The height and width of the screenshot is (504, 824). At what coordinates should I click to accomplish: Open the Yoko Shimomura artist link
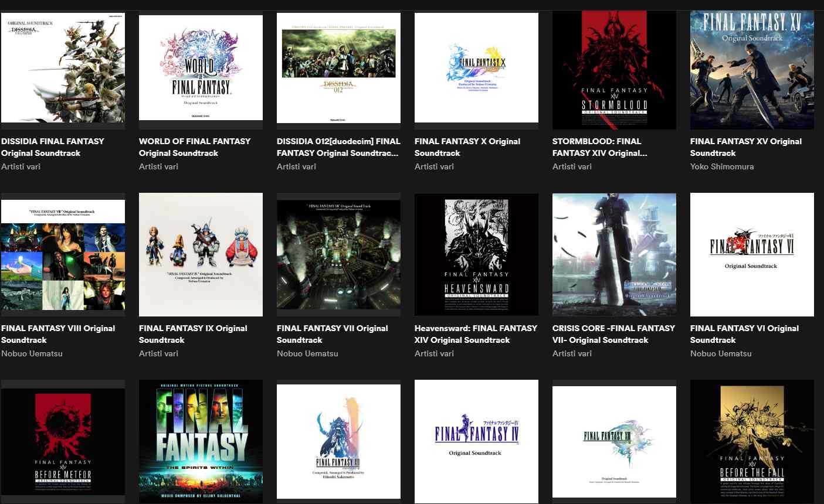(x=721, y=166)
